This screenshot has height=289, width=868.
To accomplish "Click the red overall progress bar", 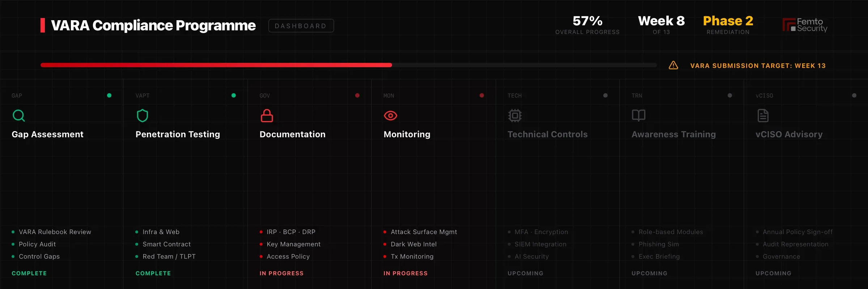I will point(216,65).
